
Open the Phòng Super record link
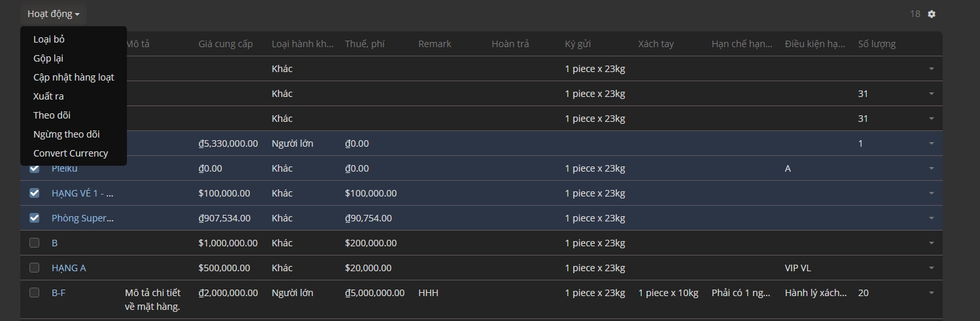[x=82, y=218]
